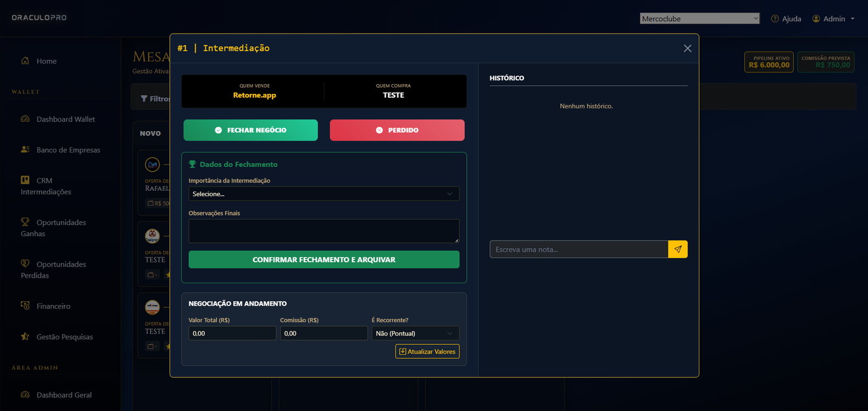Click the Pipeline Ativo R$ 6.000,00 badge
This screenshot has width=868, height=411.
click(769, 62)
